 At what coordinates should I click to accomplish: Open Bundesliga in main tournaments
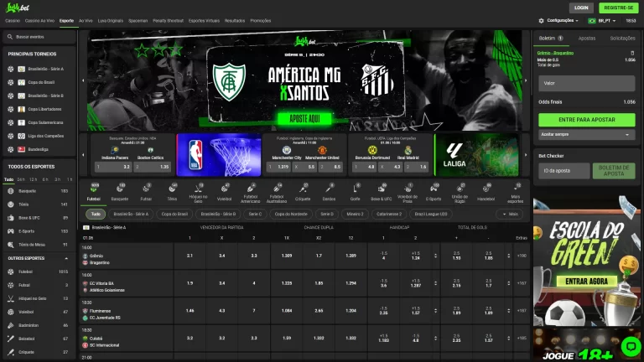click(x=38, y=149)
